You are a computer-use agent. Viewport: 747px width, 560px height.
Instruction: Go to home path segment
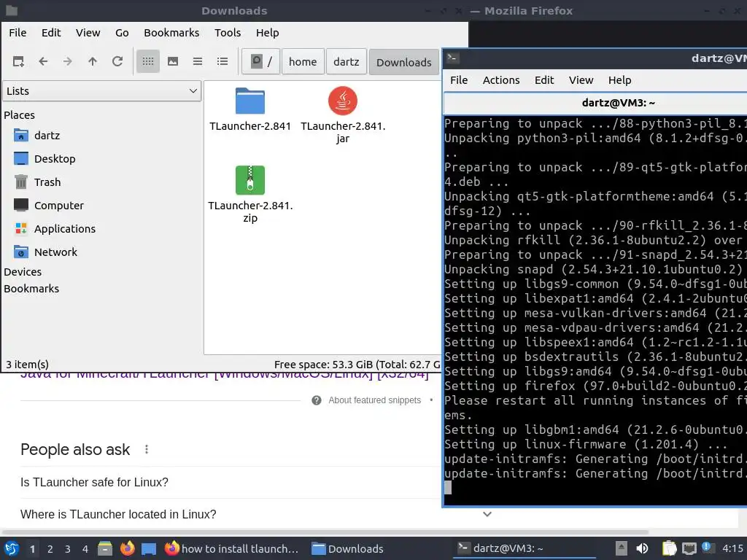point(303,61)
